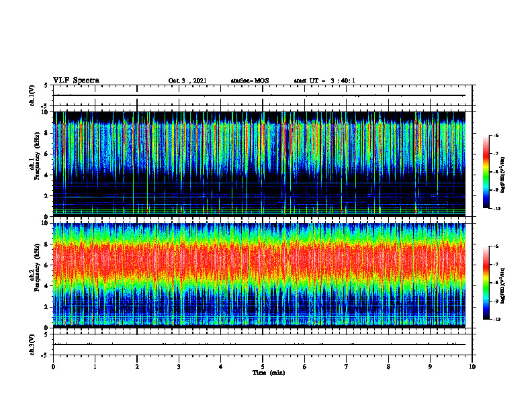Select the "start UT = 3 : 40: 1" text
Screen dimensions: 532x411
(324, 81)
